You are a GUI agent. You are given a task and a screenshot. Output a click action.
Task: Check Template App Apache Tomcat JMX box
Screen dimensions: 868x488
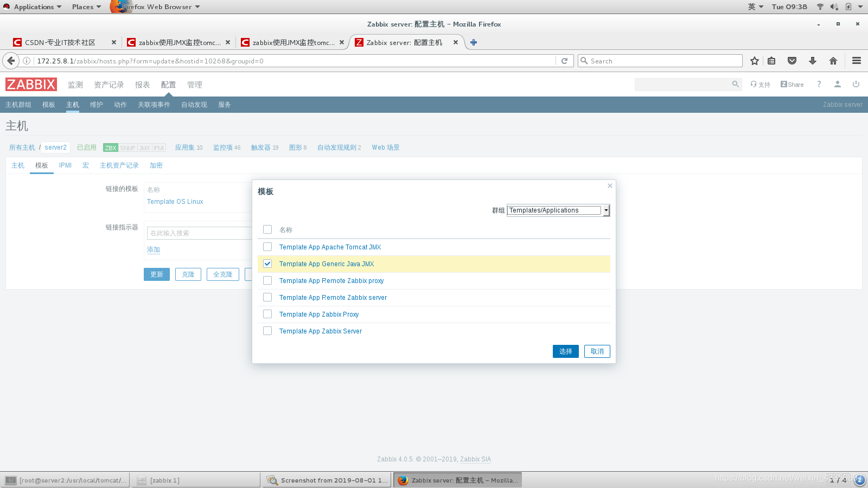pyautogui.click(x=267, y=247)
